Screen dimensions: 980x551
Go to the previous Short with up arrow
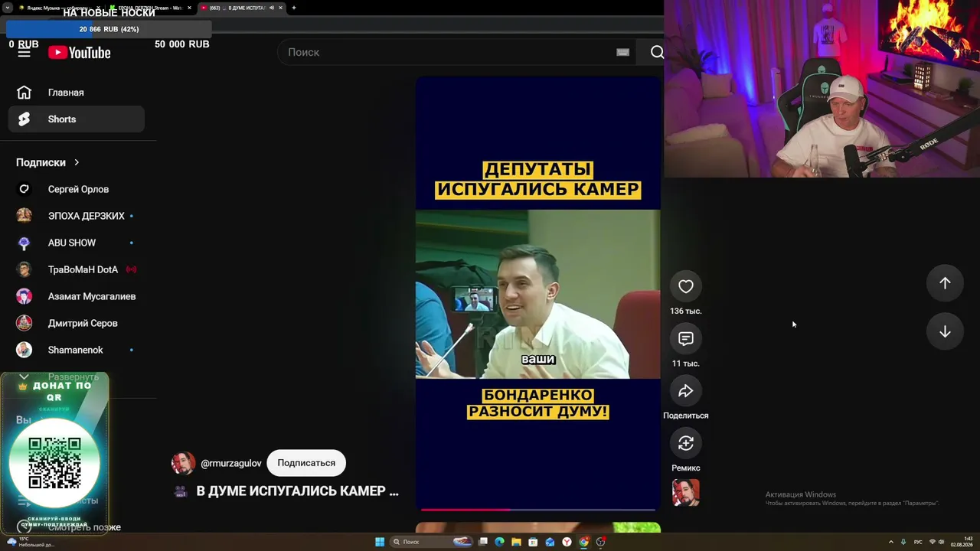[x=945, y=283]
